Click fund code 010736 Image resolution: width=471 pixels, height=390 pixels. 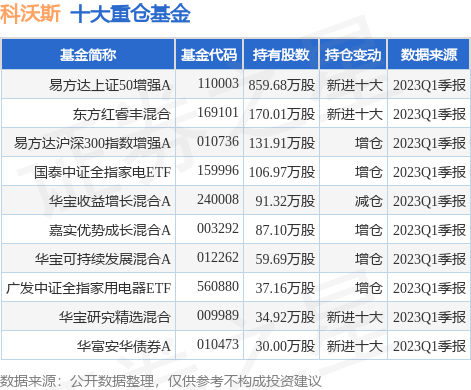(x=218, y=141)
